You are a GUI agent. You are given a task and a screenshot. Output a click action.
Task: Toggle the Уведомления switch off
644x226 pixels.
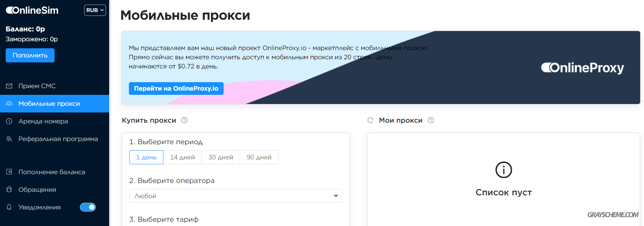tap(88, 207)
